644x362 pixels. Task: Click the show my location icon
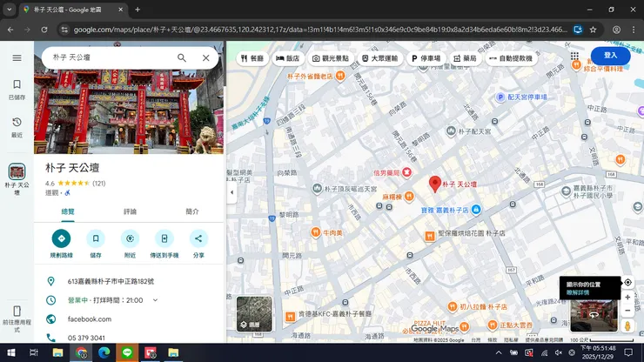click(627, 282)
